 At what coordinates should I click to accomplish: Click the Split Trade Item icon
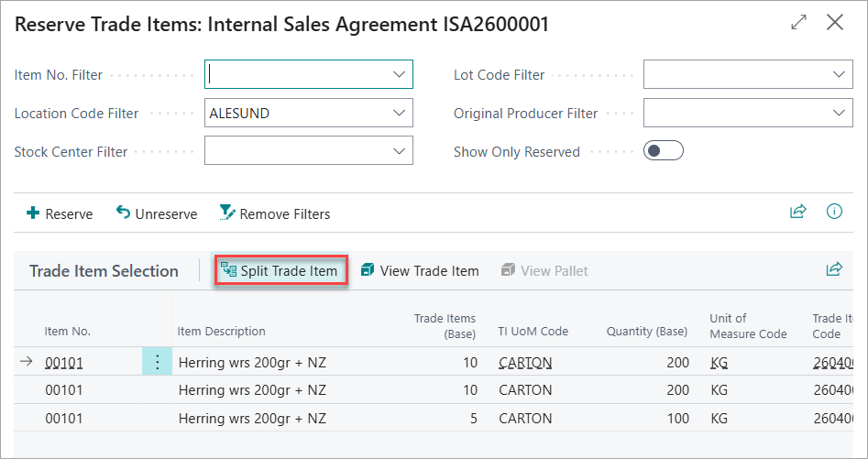(228, 270)
